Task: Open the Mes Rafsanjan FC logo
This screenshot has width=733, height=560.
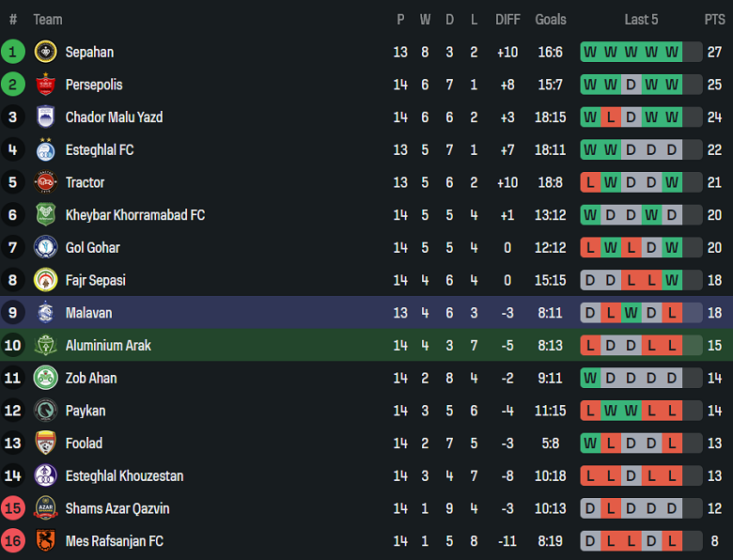Action: click(45, 541)
